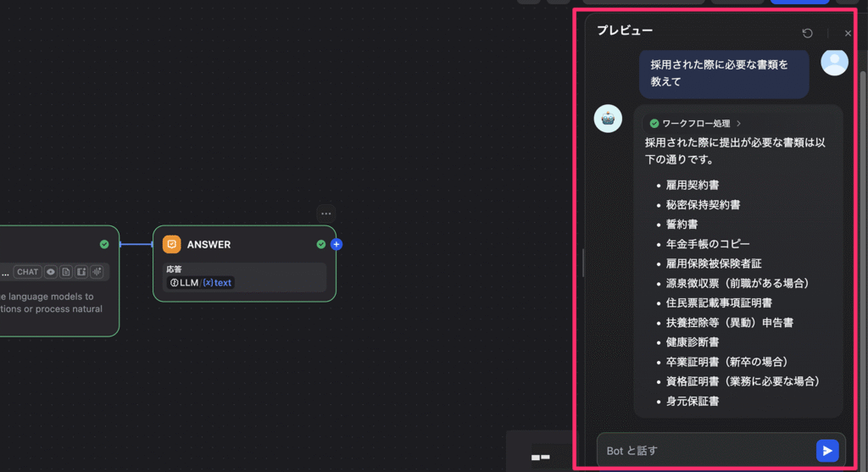Click the audio waveform icon in LLM node
The image size is (868, 472).
coord(97,272)
